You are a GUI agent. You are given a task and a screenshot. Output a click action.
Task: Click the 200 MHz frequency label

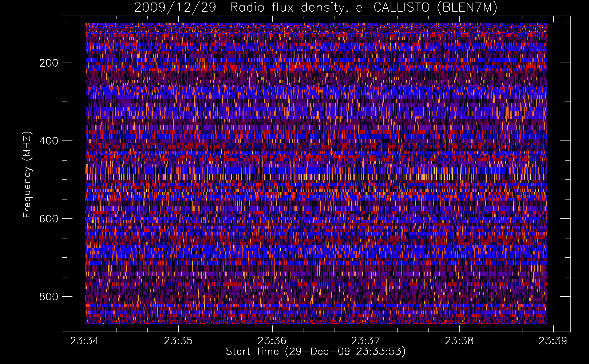(49, 63)
